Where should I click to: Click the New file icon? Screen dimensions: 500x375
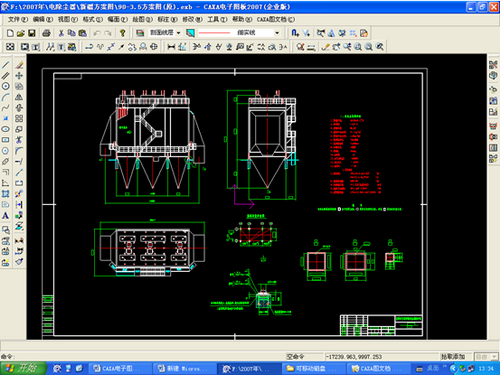[10, 33]
